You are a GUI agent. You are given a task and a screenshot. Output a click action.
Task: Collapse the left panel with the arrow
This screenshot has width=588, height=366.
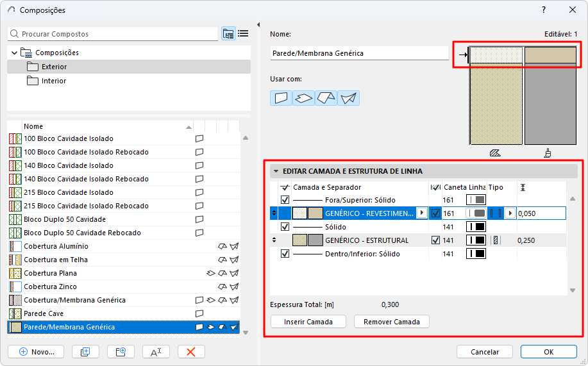(258, 25)
